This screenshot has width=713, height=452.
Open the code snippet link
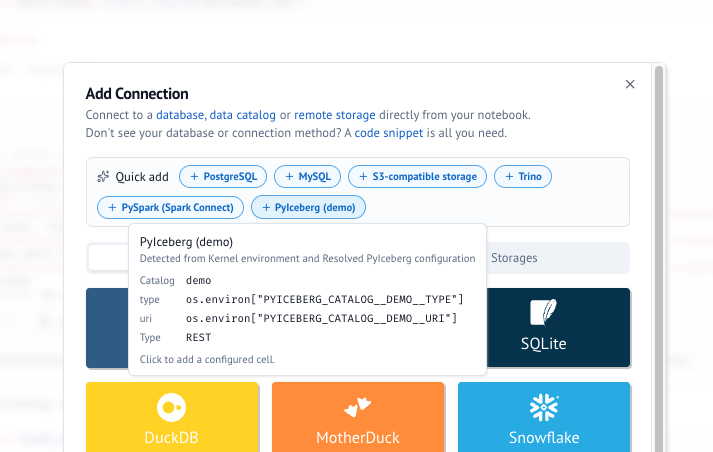tap(389, 133)
